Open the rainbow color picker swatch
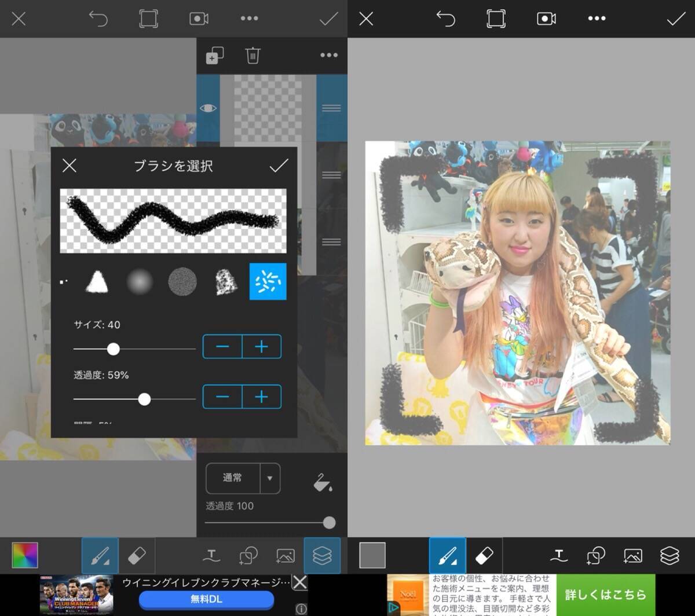The image size is (695, 616). coord(25,555)
